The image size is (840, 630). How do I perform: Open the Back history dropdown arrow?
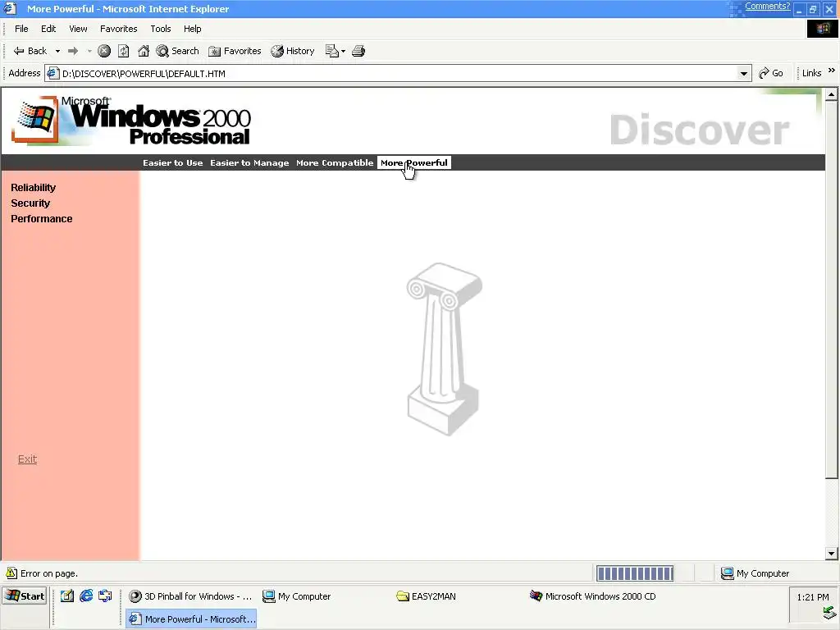(x=57, y=51)
